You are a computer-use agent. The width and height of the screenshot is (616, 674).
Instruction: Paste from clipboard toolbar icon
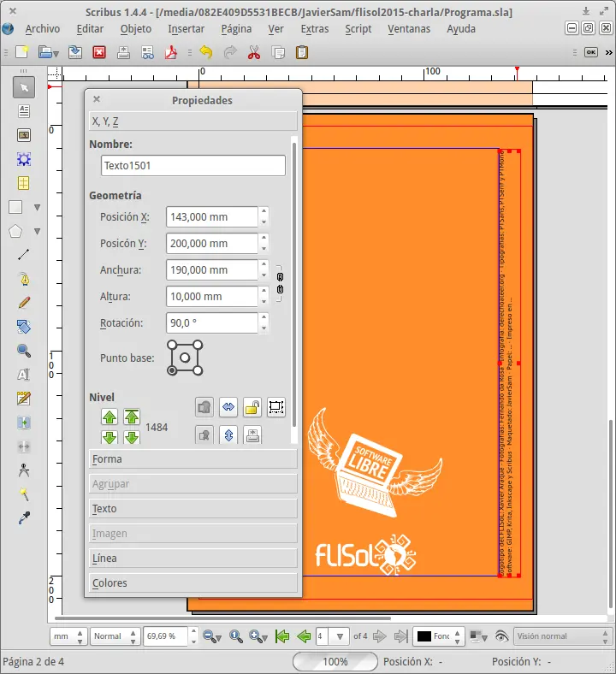coord(302,52)
